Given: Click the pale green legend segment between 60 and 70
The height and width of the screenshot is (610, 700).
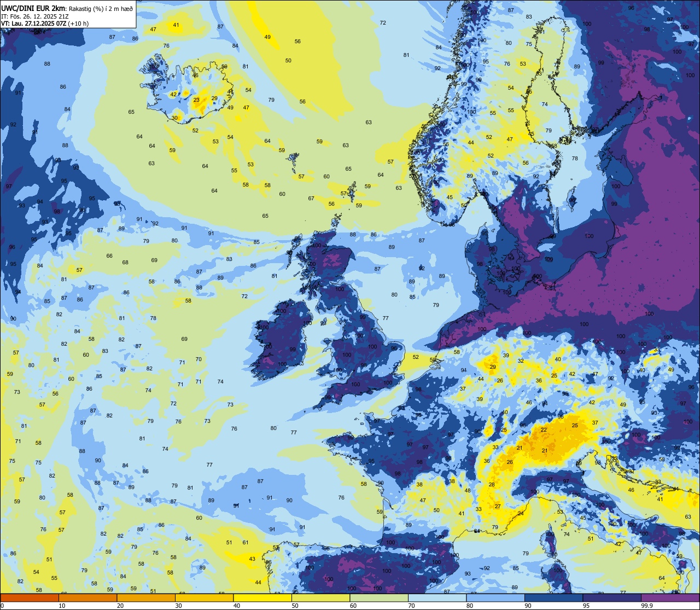Looking at the screenshot, I should click(x=379, y=598).
